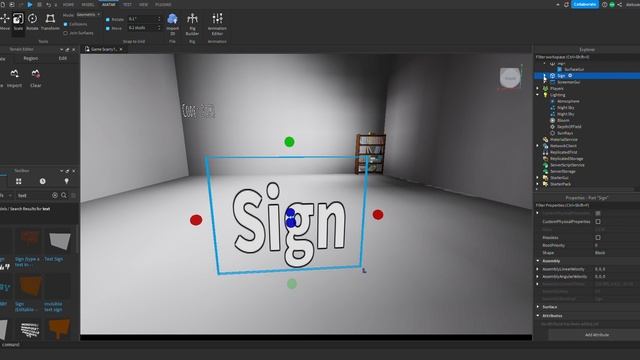Collapse the Lighting service in Explorer
640x360 pixels.
(x=538, y=95)
